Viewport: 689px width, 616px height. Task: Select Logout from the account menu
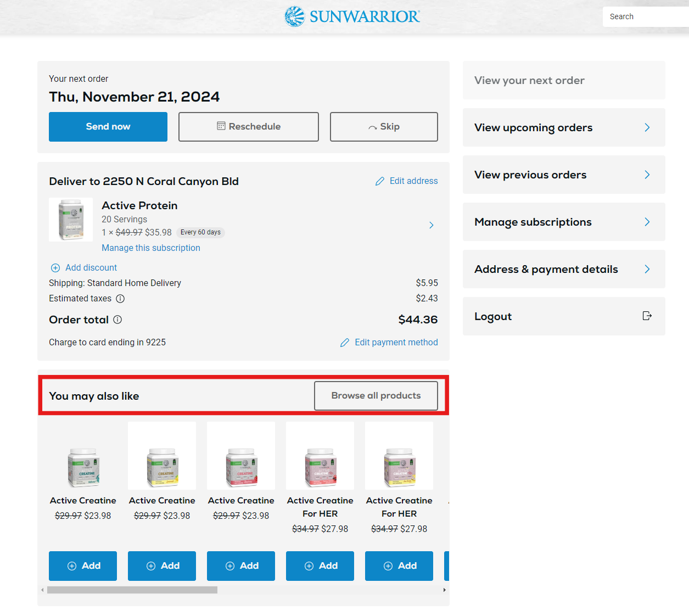pyautogui.click(x=564, y=316)
